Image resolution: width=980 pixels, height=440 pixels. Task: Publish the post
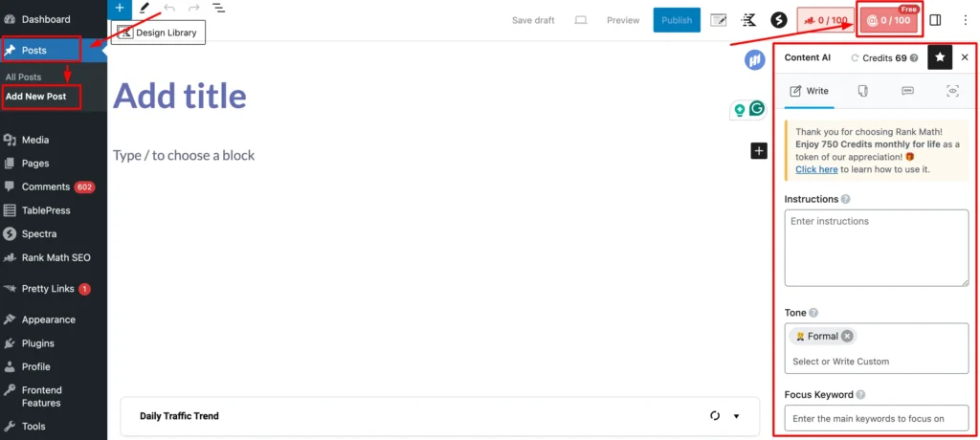677,20
